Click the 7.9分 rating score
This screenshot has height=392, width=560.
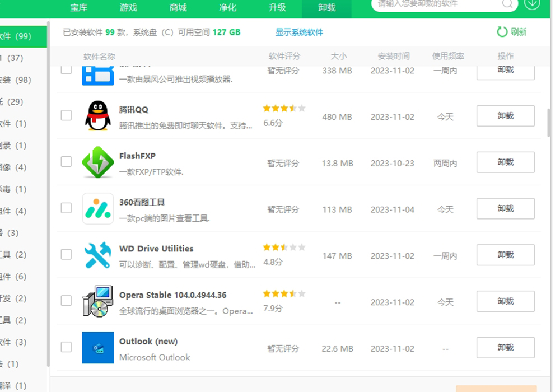point(273,309)
